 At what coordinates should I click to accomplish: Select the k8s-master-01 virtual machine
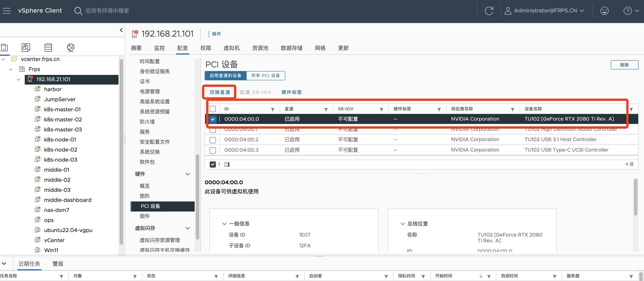62,109
